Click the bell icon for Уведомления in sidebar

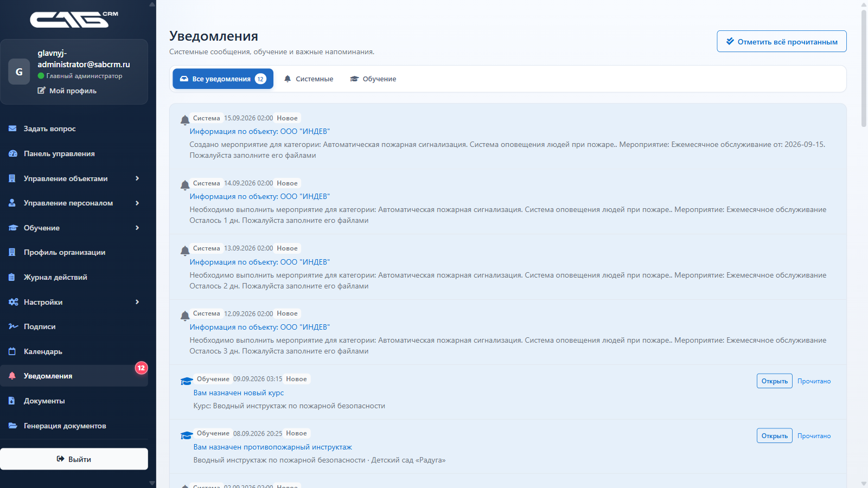12,376
